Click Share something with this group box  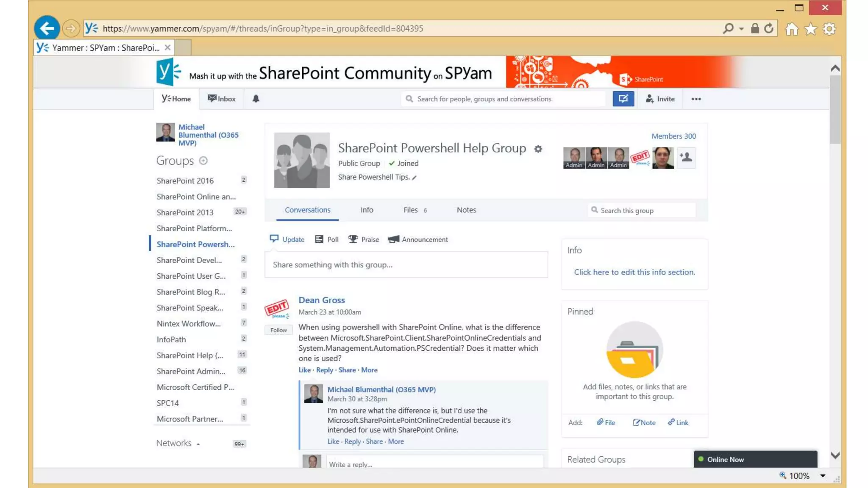pyautogui.click(x=406, y=265)
